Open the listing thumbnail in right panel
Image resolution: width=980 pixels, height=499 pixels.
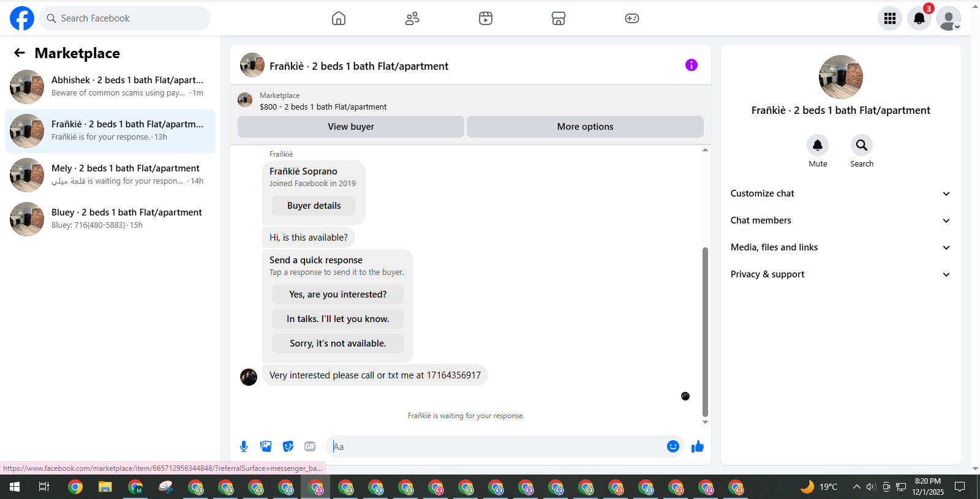click(x=841, y=77)
